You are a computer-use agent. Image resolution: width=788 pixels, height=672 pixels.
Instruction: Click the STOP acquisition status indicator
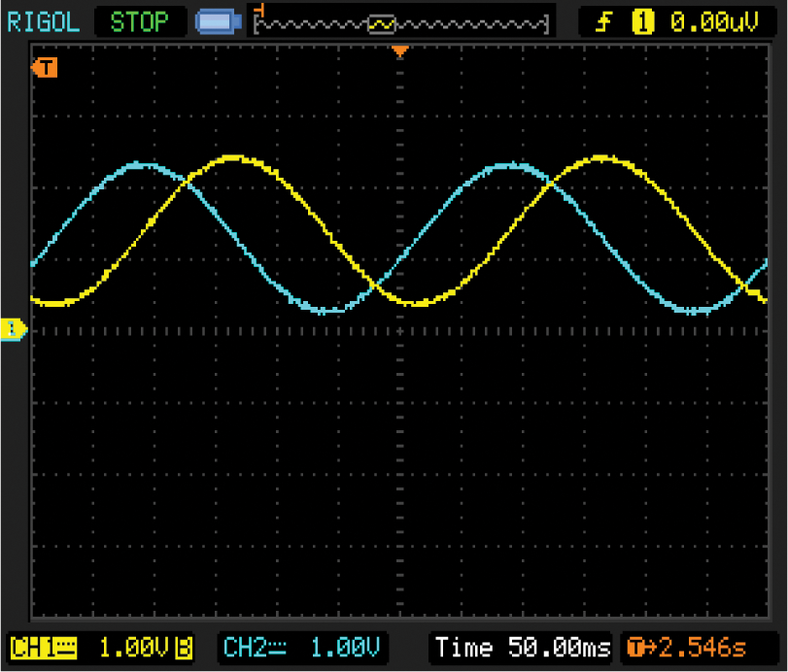[139, 21]
